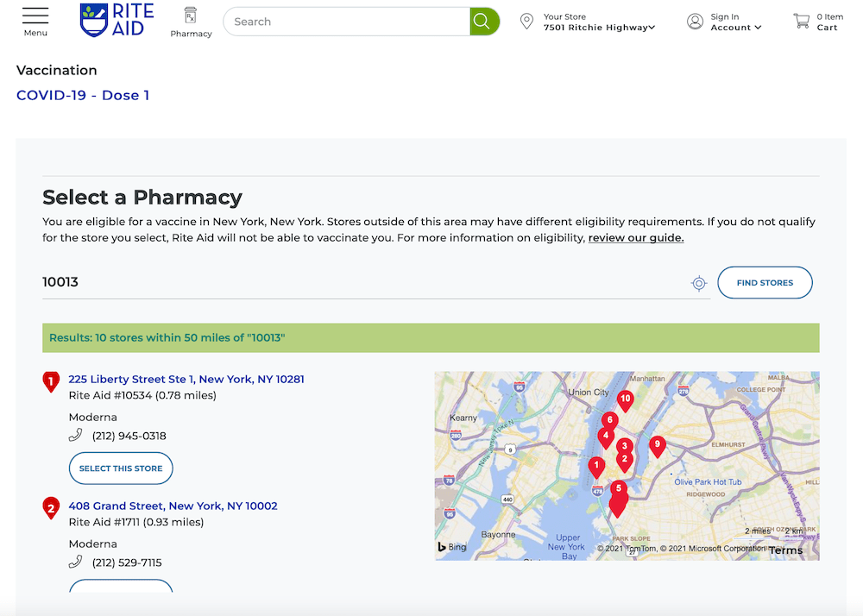Select map pin 4 on the map
The height and width of the screenshot is (616, 863).
coord(606,438)
